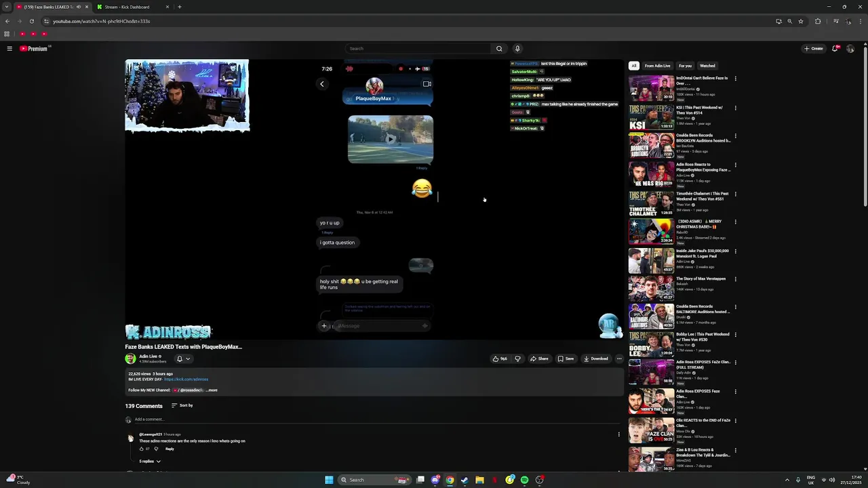Click the video player area
The height and width of the screenshot is (488, 868).
pos(374,199)
